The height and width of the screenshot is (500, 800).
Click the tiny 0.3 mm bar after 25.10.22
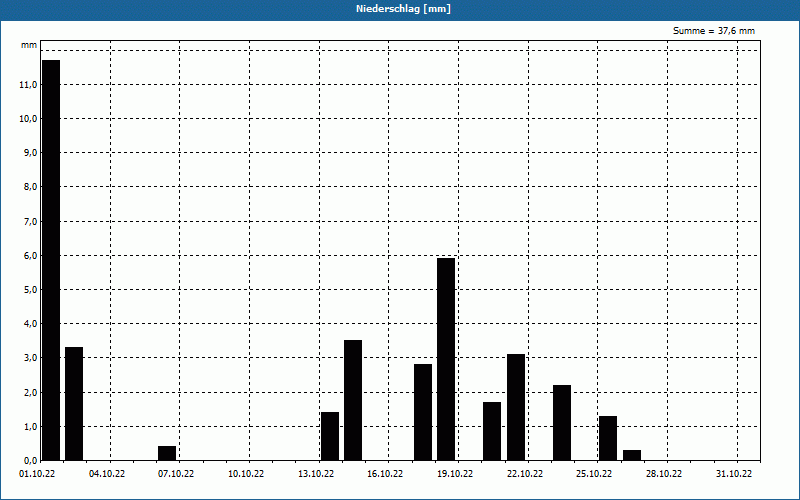pos(632,456)
